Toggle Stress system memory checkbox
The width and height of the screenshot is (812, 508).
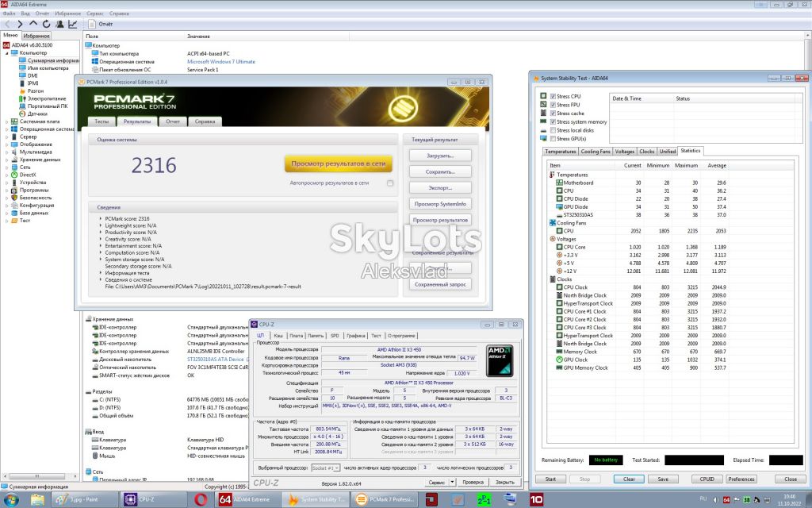pyautogui.click(x=553, y=121)
